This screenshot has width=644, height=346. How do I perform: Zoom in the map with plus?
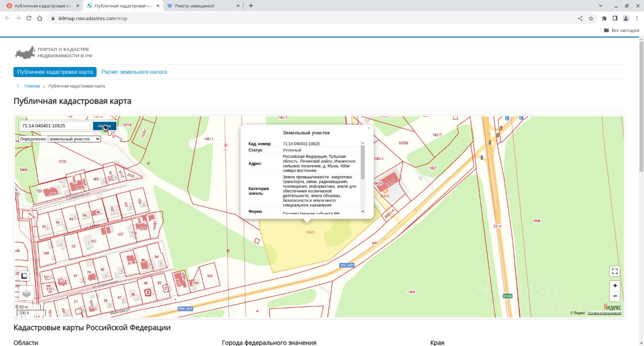pyautogui.click(x=615, y=286)
